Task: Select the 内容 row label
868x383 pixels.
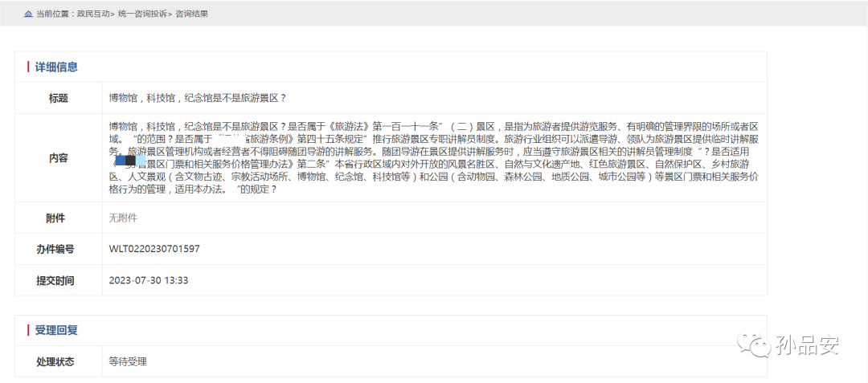Action: pos(58,158)
